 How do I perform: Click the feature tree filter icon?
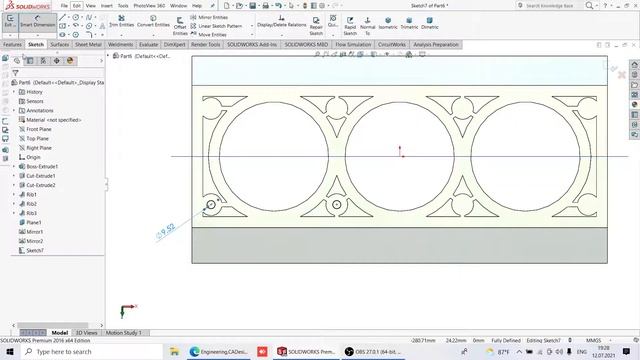click(16, 73)
